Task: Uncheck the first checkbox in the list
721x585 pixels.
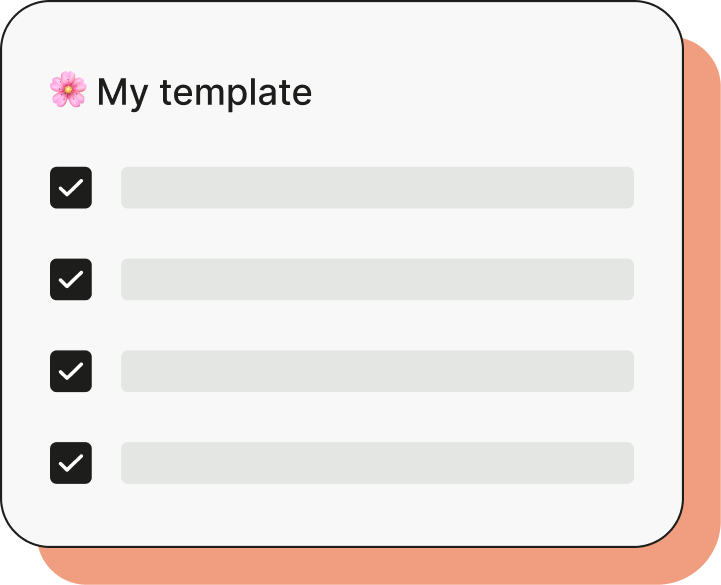Action: tap(71, 188)
